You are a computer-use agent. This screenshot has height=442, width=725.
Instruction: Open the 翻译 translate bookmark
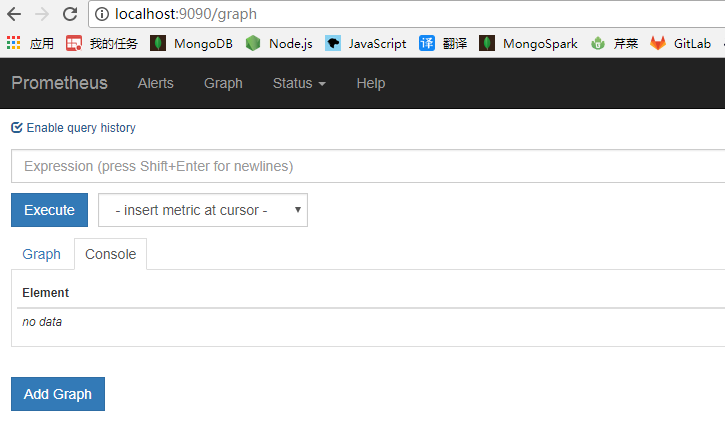443,43
